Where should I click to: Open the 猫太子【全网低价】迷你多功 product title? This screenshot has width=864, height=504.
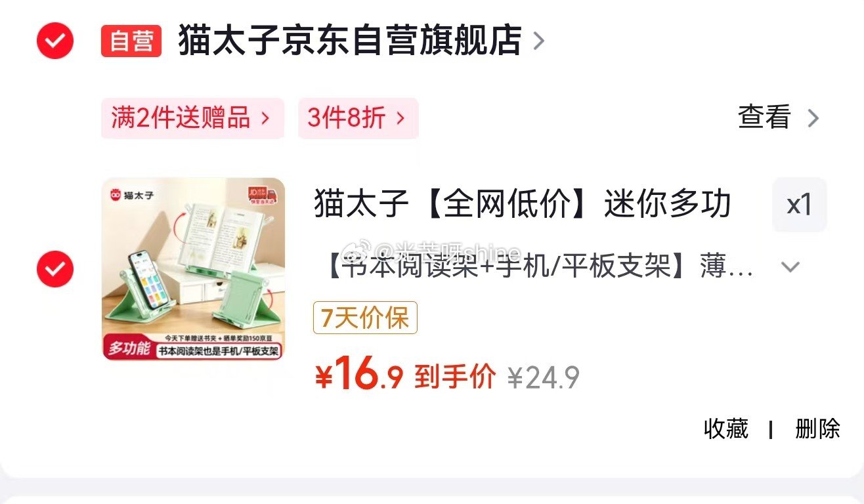coord(523,204)
